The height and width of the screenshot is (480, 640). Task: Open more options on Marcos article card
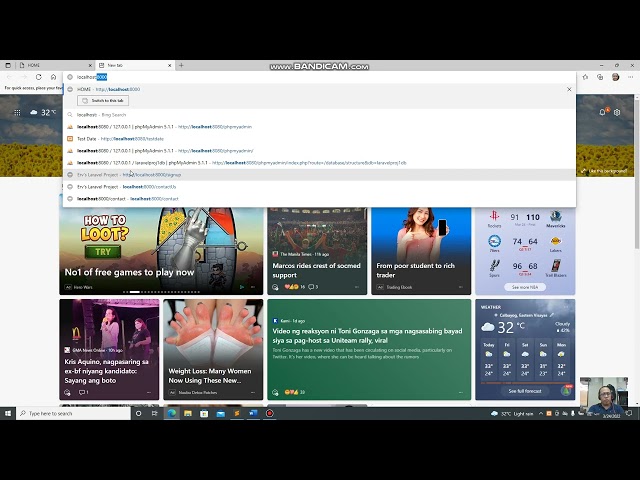[x=357, y=287]
